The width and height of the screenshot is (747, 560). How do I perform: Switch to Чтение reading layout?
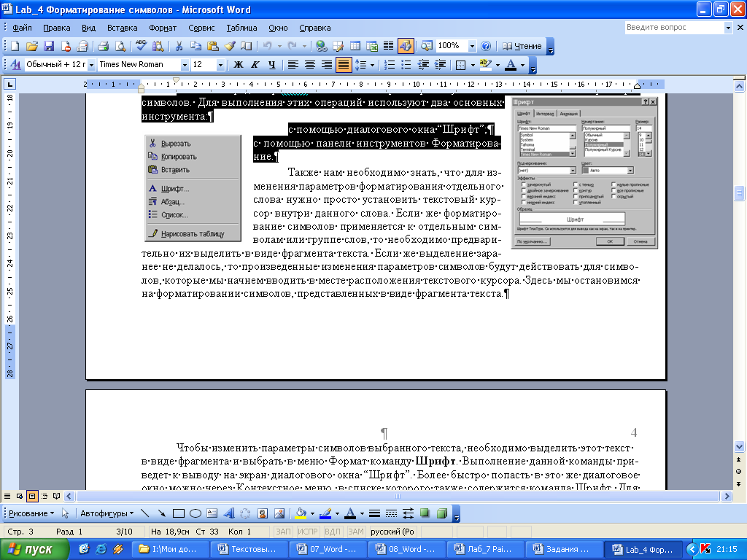point(522,46)
